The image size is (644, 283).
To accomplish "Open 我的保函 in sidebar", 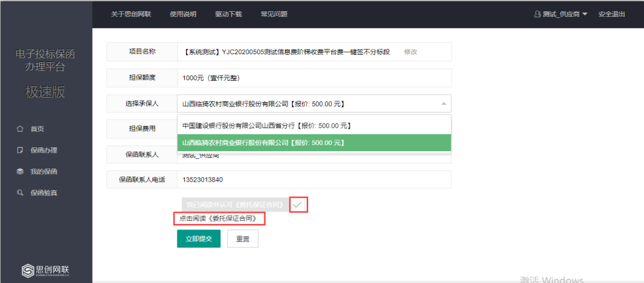I will (44, 172).
